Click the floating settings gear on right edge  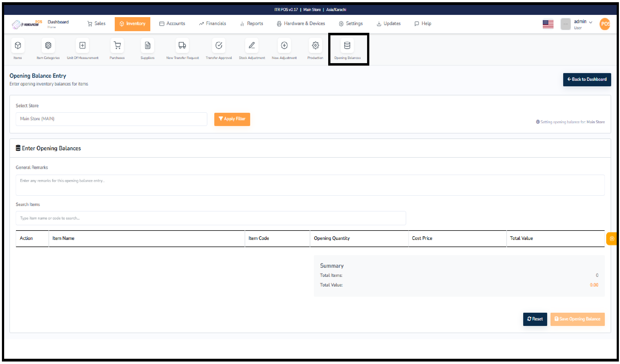click(612, 239)
